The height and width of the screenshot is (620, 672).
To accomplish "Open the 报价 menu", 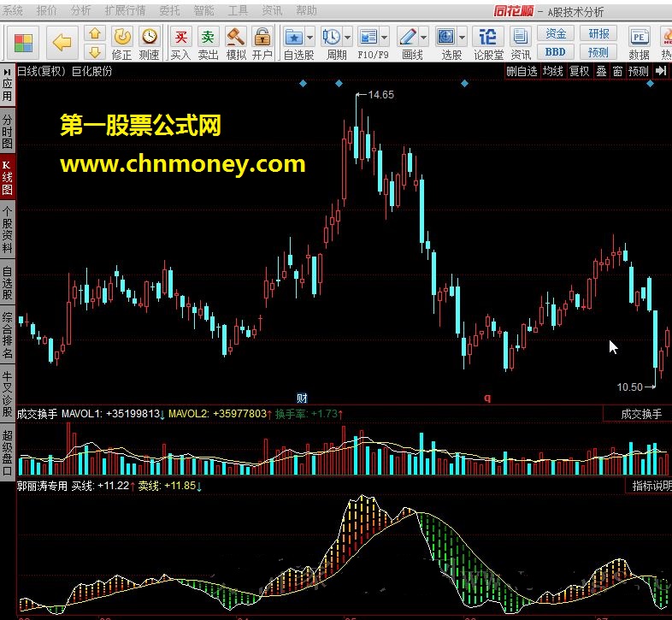I will [47, 10].
